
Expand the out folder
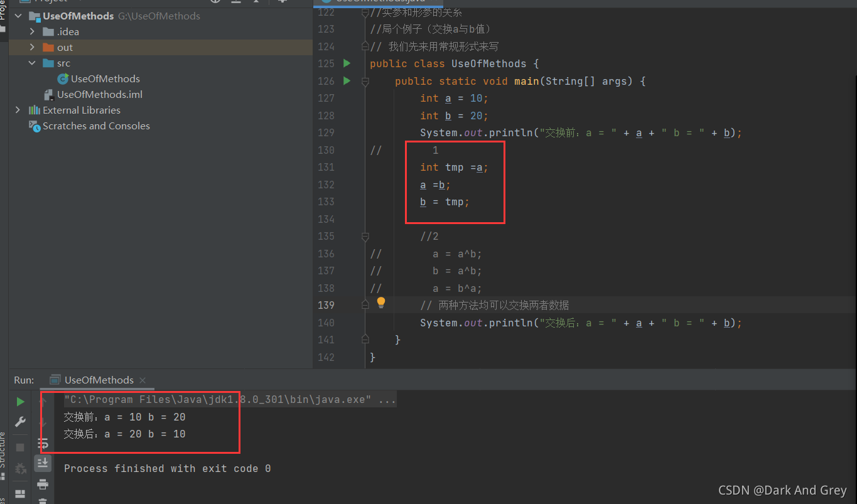[x=32, y=47]
